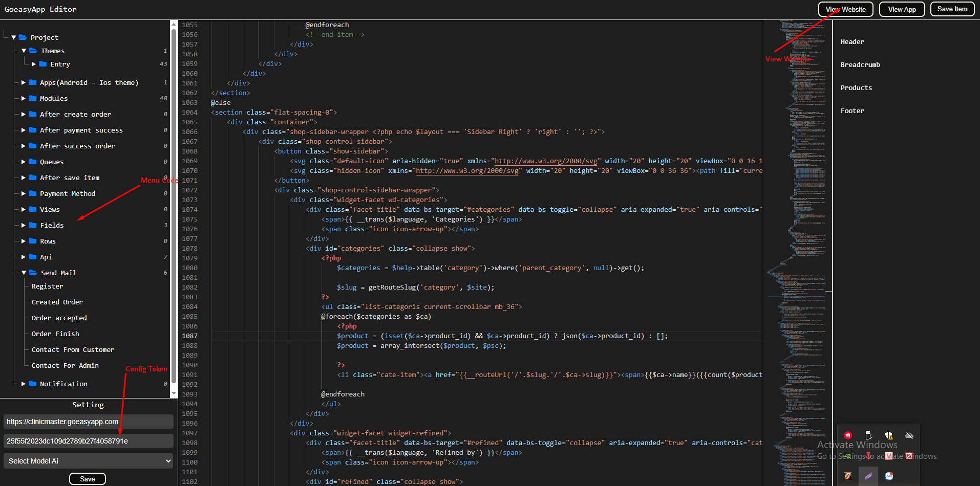Click the purple feather tray icon

(868, 476)
